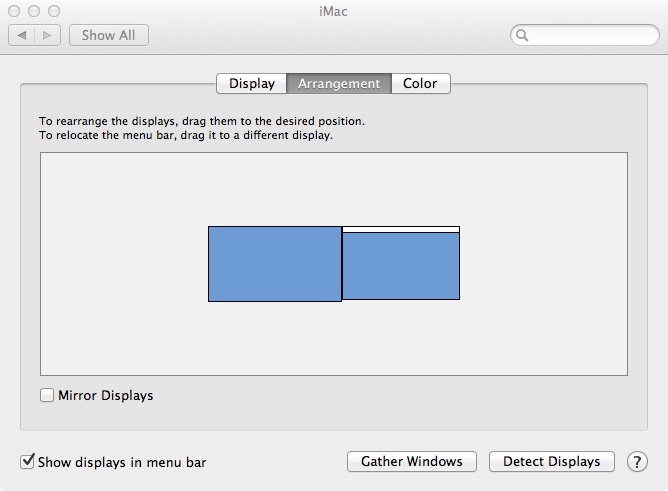668x491 pixels.
Task: Select the Arrangement tab
Action: pos(339,84)
